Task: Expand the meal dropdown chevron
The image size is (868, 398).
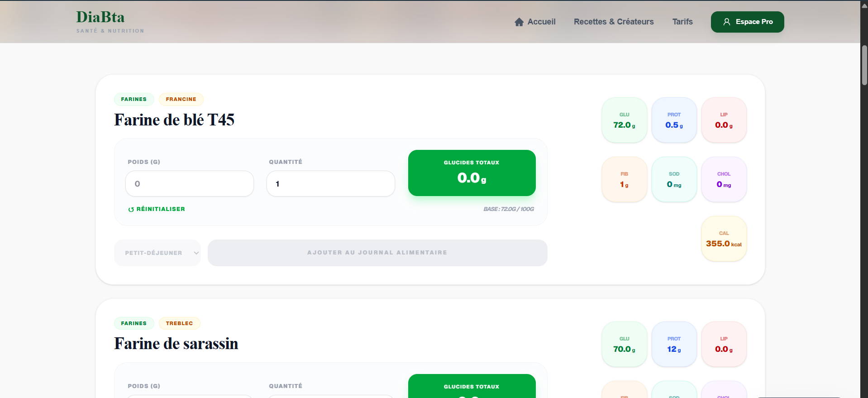Action: pyautogui.click(x=196, y=253)
